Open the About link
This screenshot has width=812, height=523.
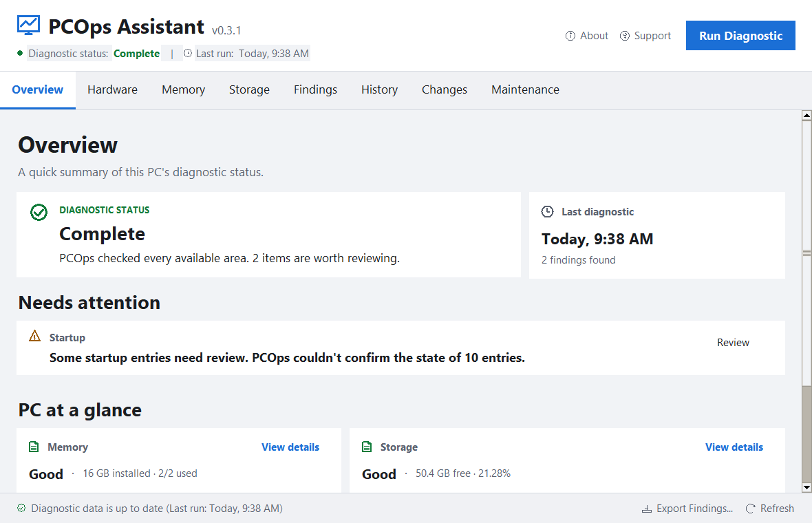click(587, 36)
